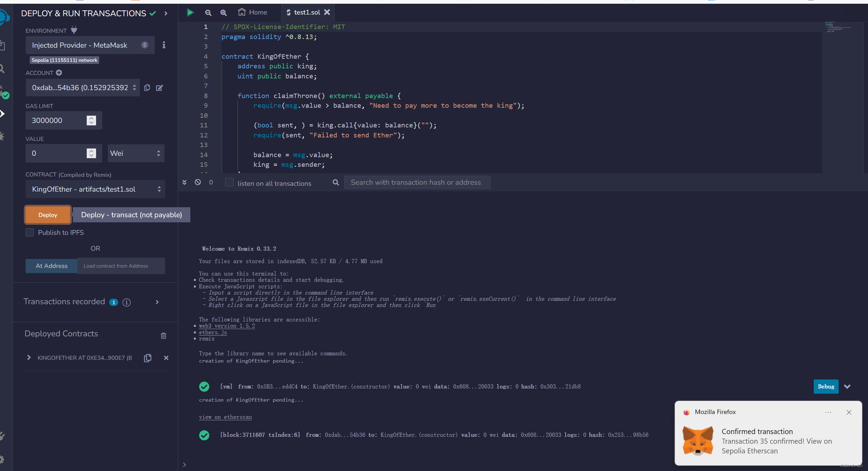Open the Wei unit dropdown
Viewport: 868px width, 471px height.
pos(136,153)
